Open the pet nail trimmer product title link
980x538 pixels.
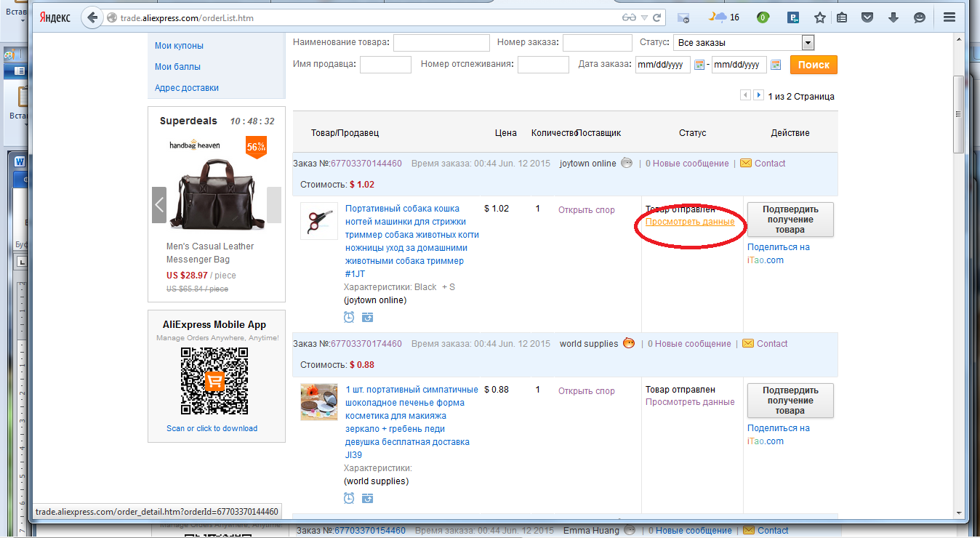412,241
